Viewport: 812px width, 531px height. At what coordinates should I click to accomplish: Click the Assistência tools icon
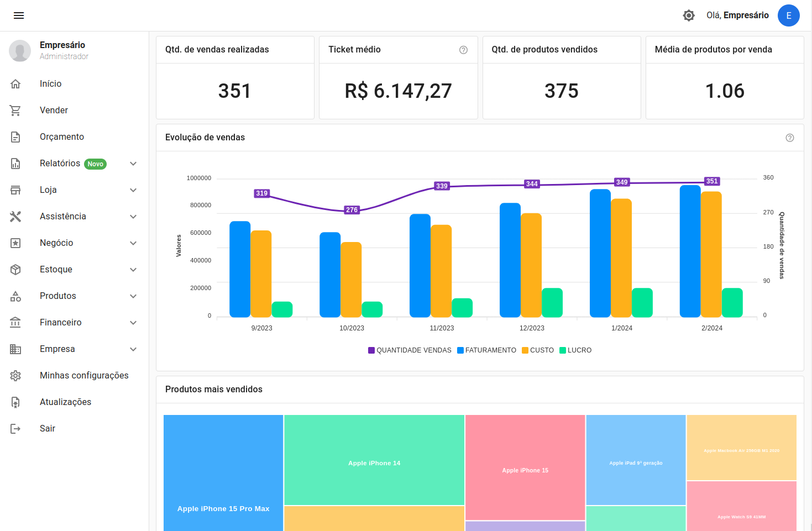pyautogui.click(x=15, y=217)
